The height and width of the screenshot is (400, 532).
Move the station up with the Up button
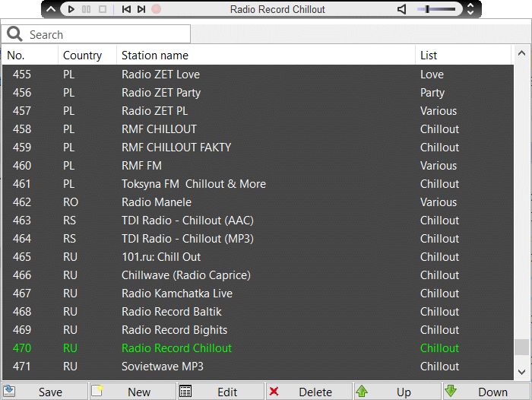click(397, 392)
